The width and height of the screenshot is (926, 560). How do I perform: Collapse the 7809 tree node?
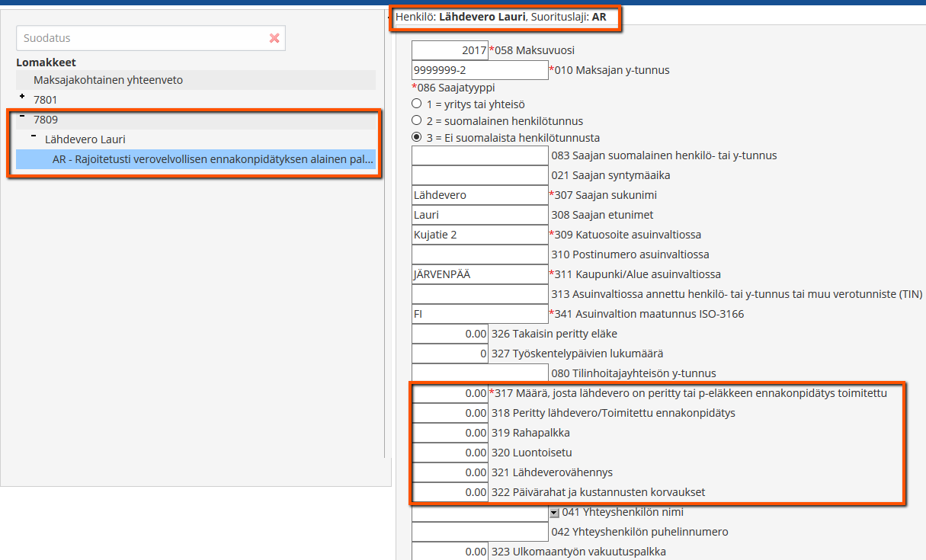click(x=23, y=117)
